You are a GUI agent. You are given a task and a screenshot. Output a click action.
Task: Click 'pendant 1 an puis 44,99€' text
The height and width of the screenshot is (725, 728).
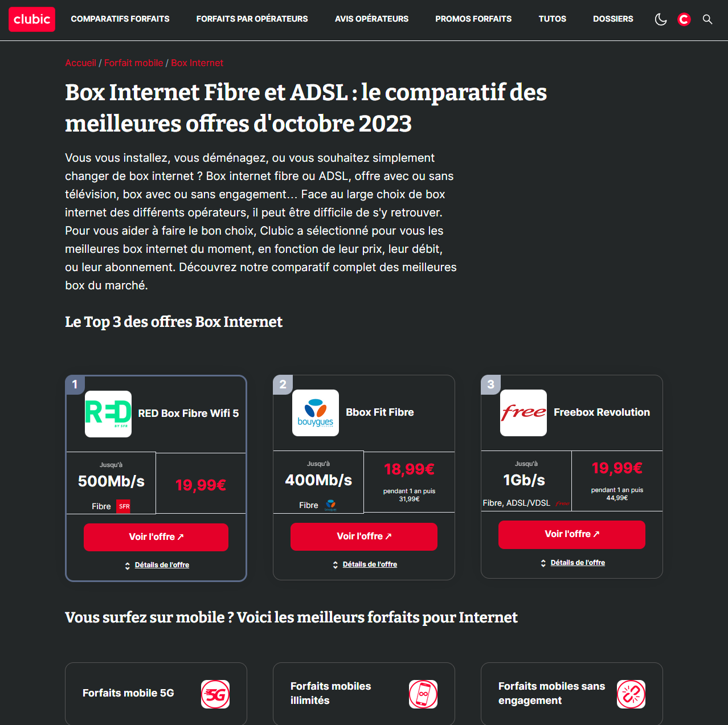coord(617,494)
